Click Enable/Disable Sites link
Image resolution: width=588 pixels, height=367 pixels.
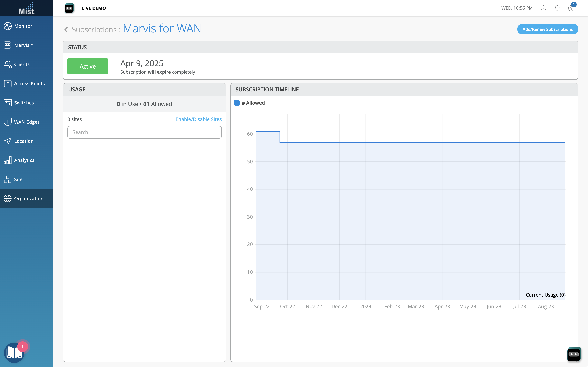tap(198, 119)
